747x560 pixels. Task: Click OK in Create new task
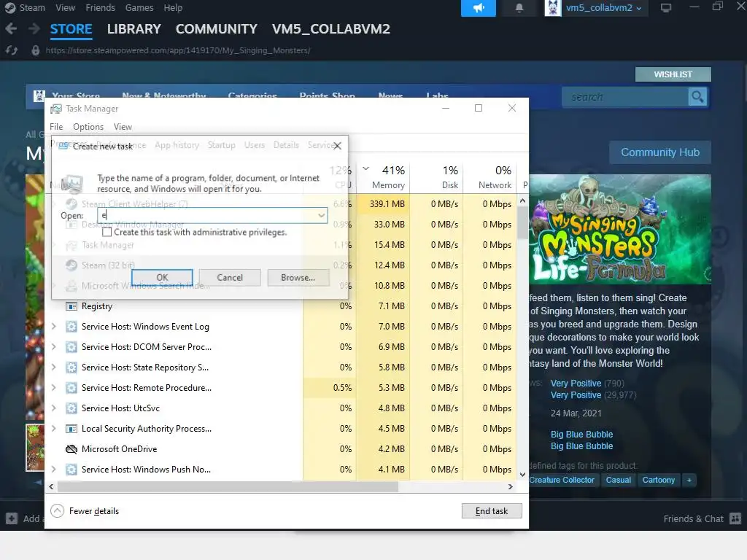(162, 277)
